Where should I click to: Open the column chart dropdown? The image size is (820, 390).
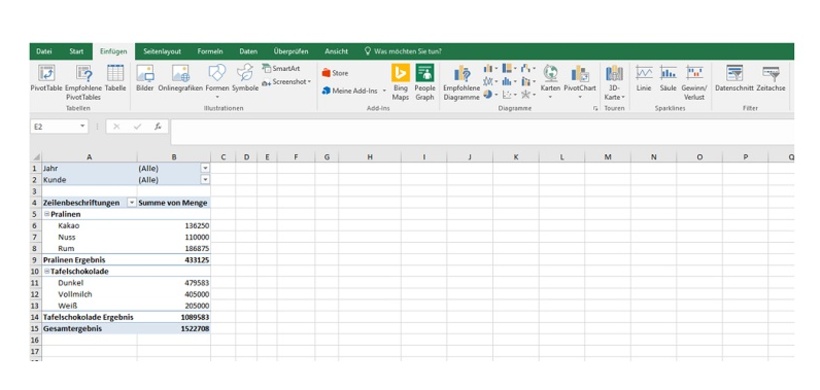pyautogui.click(x=490, y=68)
